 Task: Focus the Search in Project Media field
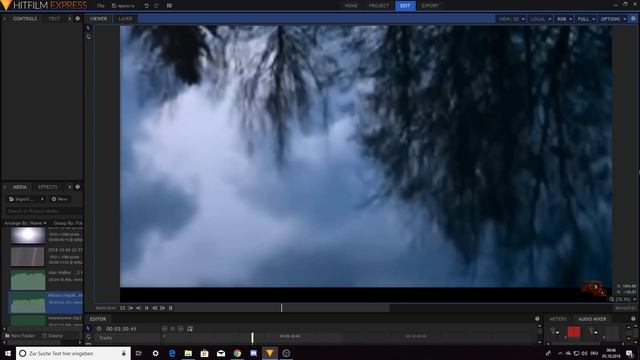coord(43,211)
